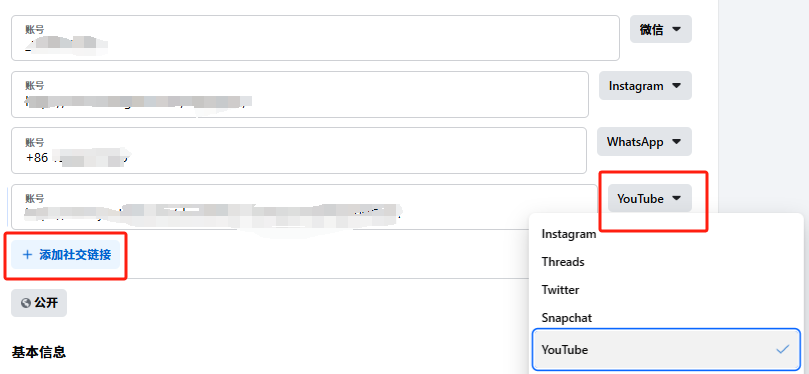Focus the 微信 account input field
The width and height of the screenshot is (809, 374).
[315, 38]
